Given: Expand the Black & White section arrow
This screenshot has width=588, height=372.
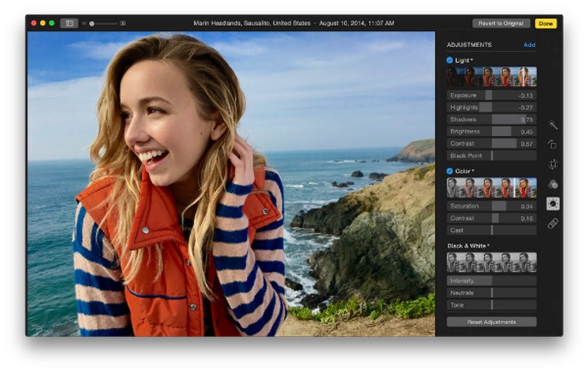Looking at the screenshot, I should coord(488,246).
